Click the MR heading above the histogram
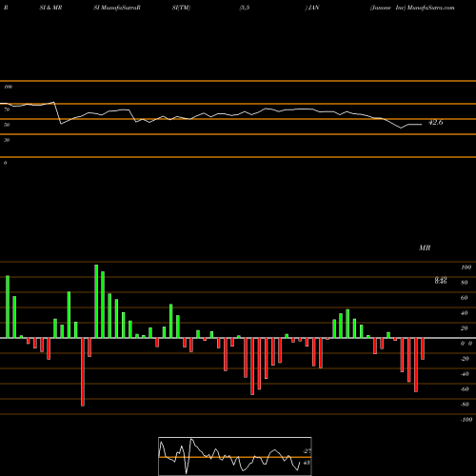The height and width of the screenshot is (476, 476). click(425, 248)
